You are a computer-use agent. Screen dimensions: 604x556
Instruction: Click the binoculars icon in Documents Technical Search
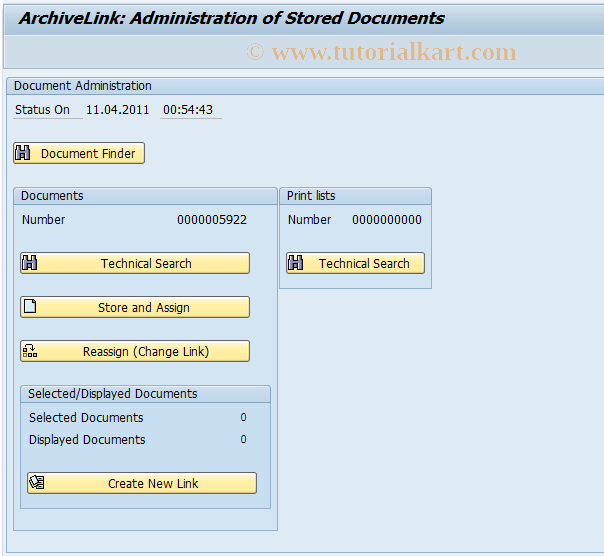(30, 263)
